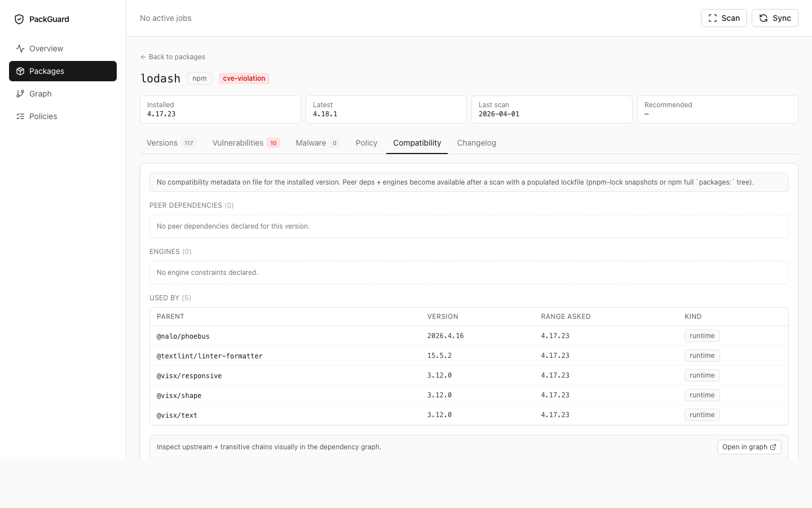
Task: Click version 15.5.2 in the Used By table
Action: tap(439, 356)
